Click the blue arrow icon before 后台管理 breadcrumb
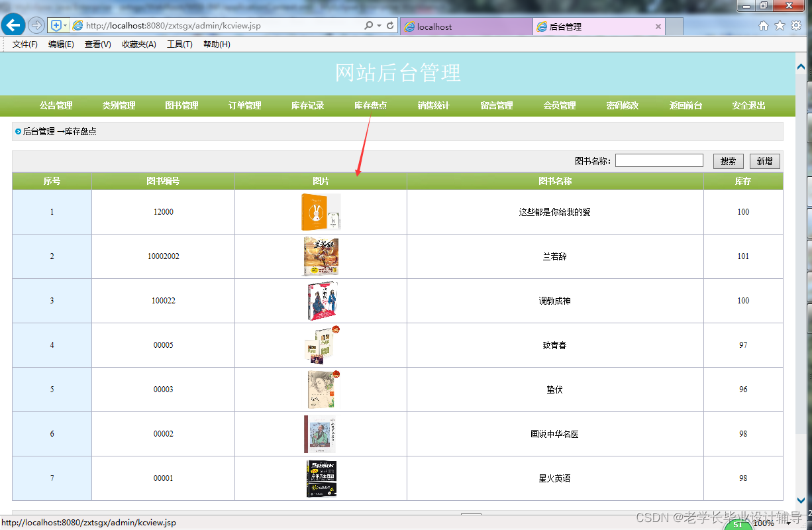812x530 pixels. pos(17,131)
